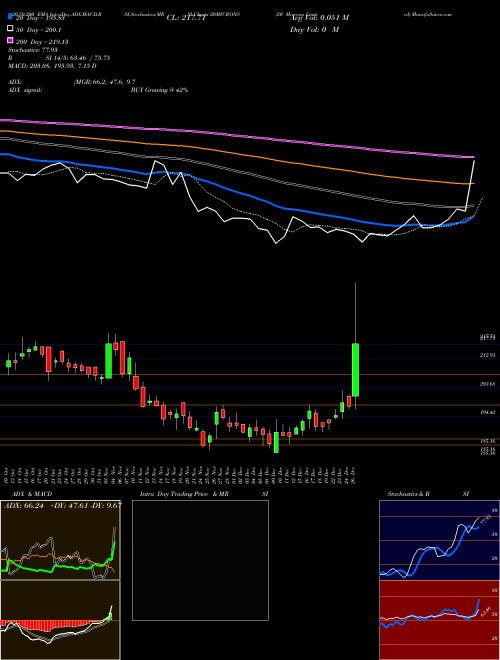The image size is (500, 660).
Task: Click the 'ADX & MACD' panel title
Action: tap(32, 494)
